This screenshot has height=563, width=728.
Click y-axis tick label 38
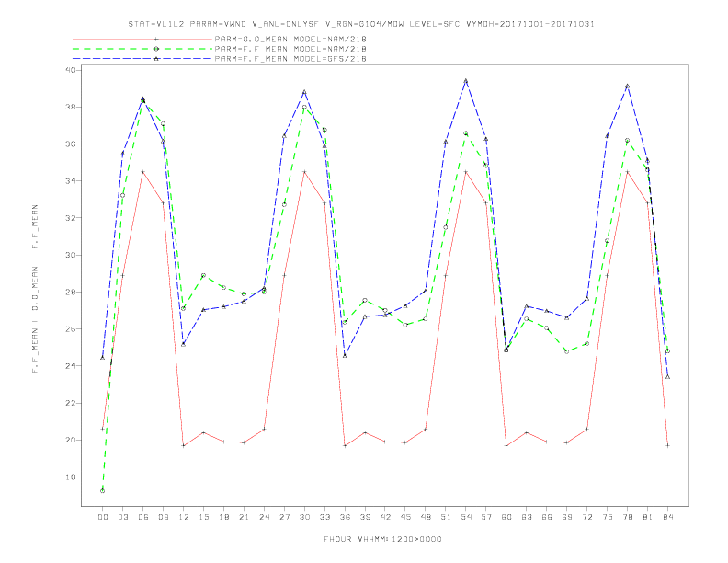tap(70, 107)
